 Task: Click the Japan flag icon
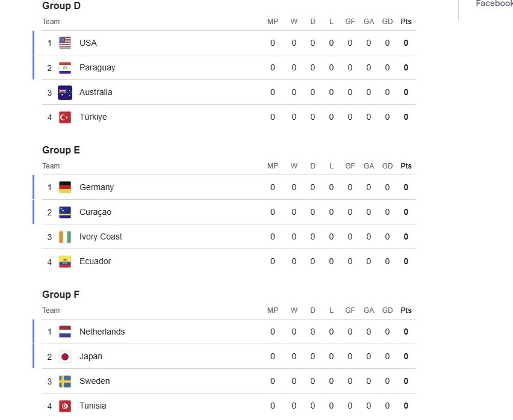65,356
